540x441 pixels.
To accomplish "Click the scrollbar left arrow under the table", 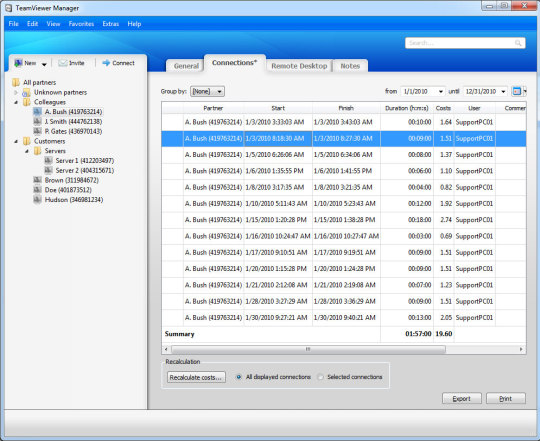I will (x=166, y=349).
